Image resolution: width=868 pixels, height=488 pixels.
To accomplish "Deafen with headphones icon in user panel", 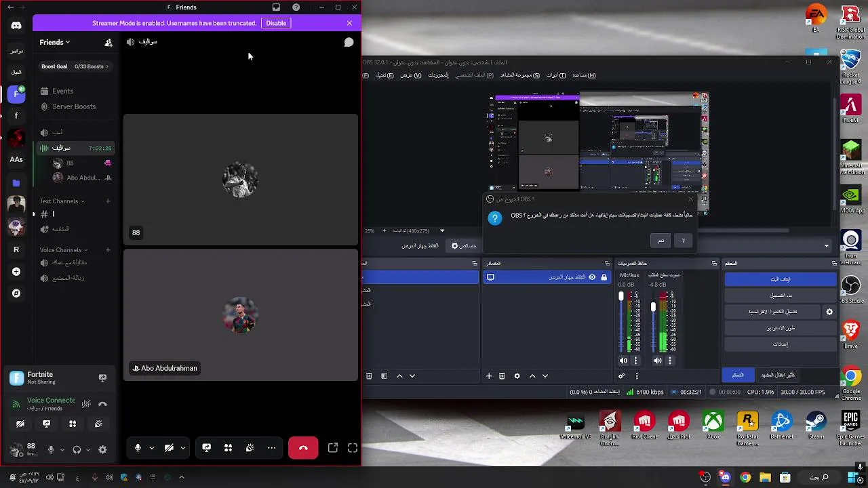I will click(x=77, y=449).
